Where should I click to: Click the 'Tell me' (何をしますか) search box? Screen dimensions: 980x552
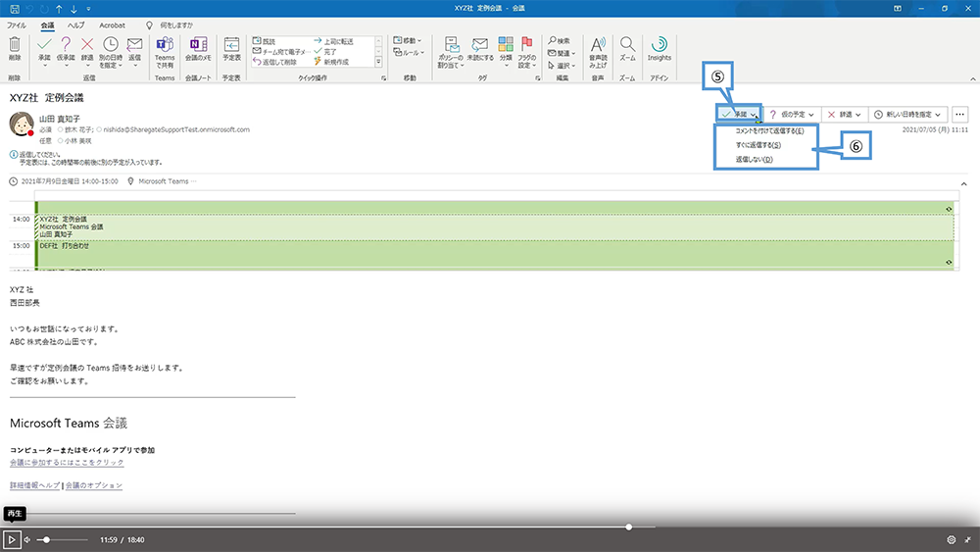(170, 25)
